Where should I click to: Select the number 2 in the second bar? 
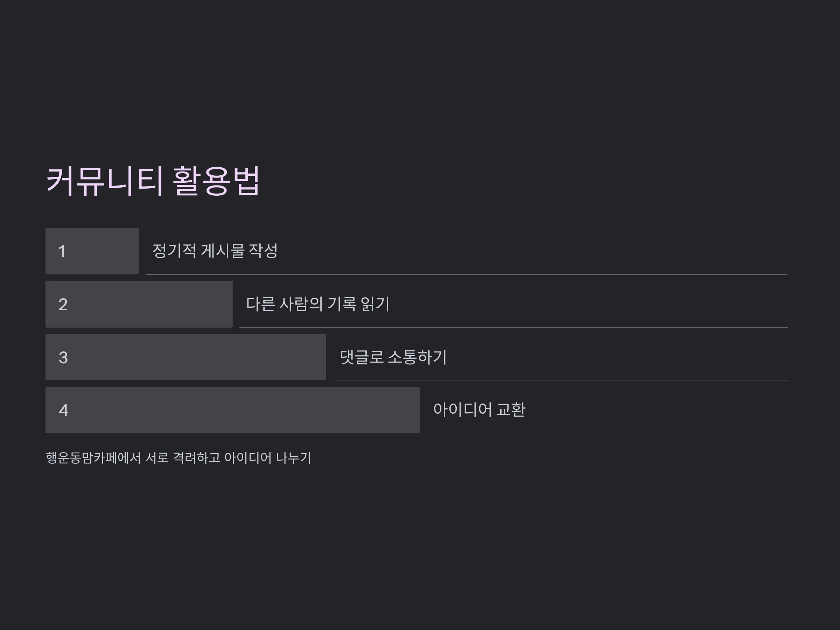pos(63,304)
